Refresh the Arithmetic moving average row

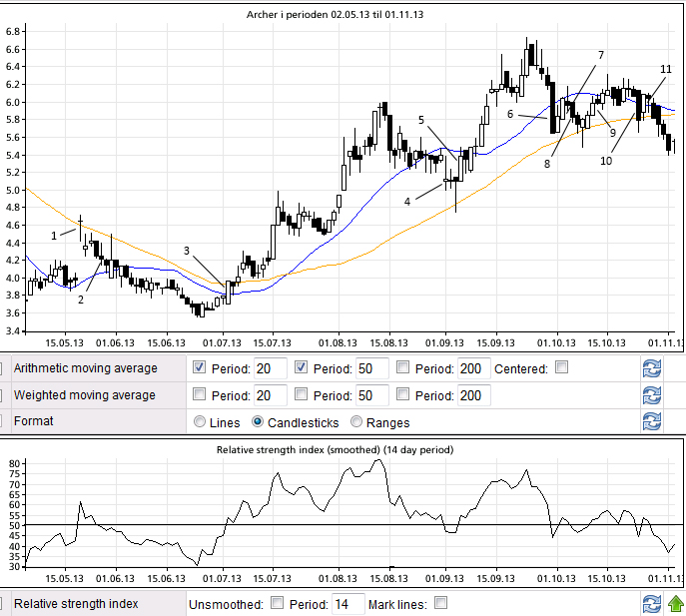pyautogui.click(x=652, y=368)
